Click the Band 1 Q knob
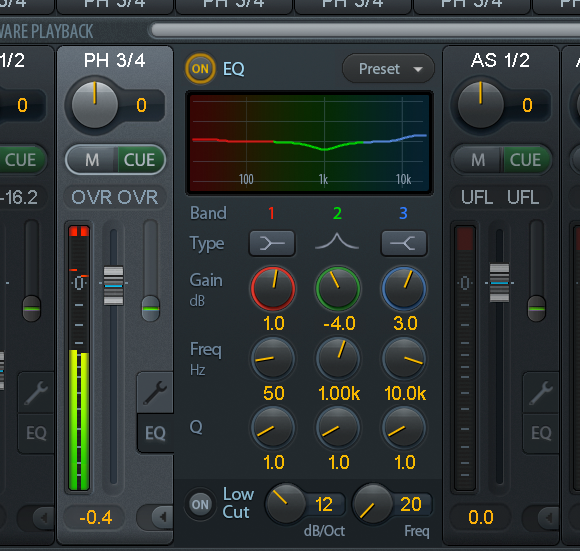The image size is (580, 551). coord(273,428)
